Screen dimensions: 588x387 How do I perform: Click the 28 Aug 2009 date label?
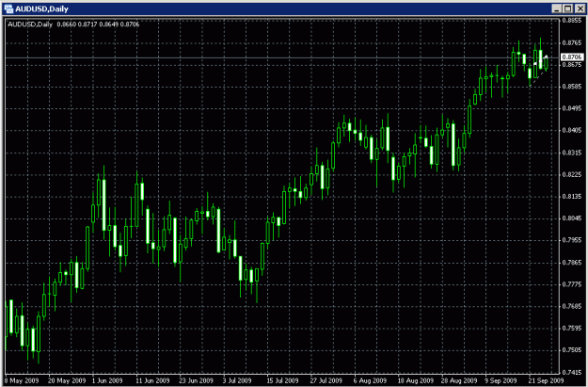point(459,380)
